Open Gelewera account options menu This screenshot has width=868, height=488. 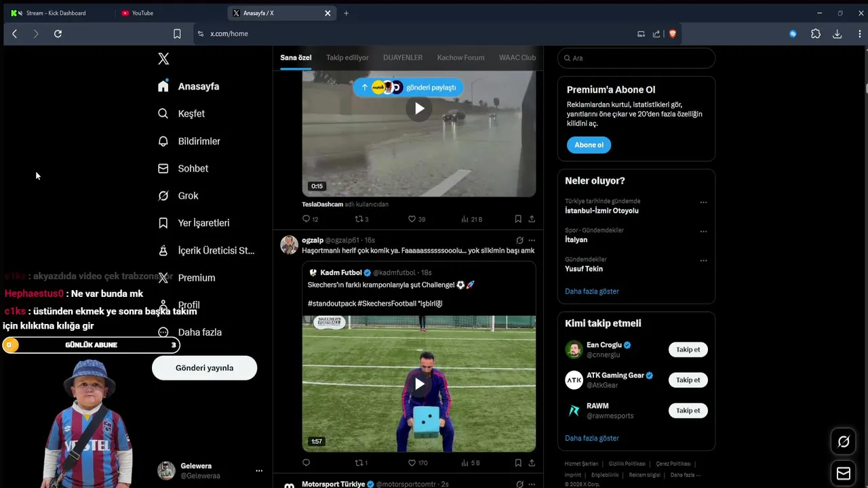click(259, 470)
